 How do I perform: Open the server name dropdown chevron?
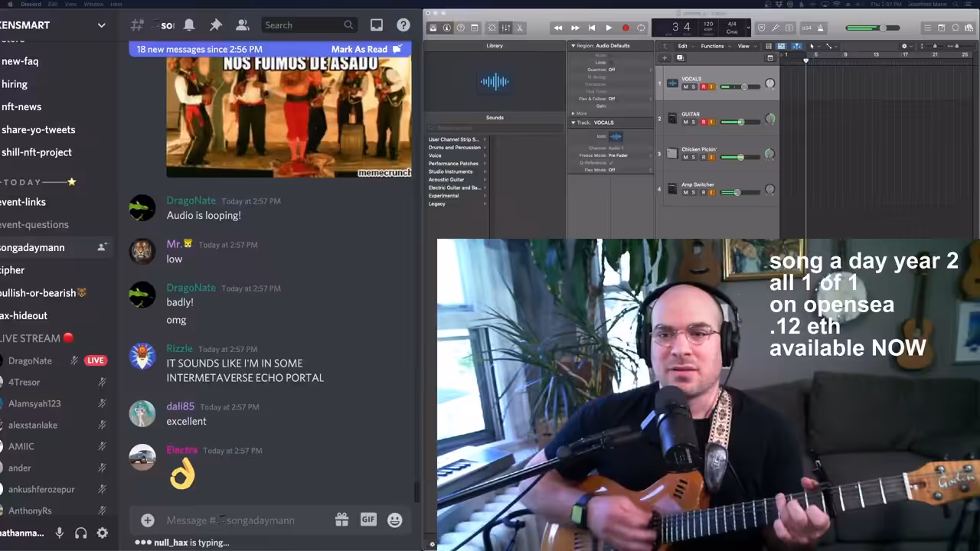point(101,25)
